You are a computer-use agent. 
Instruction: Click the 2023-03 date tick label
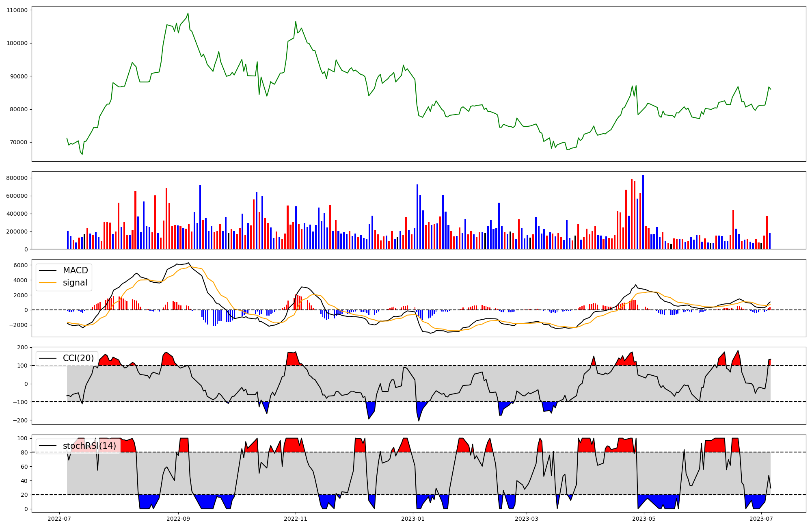click(x=527, y=519)
